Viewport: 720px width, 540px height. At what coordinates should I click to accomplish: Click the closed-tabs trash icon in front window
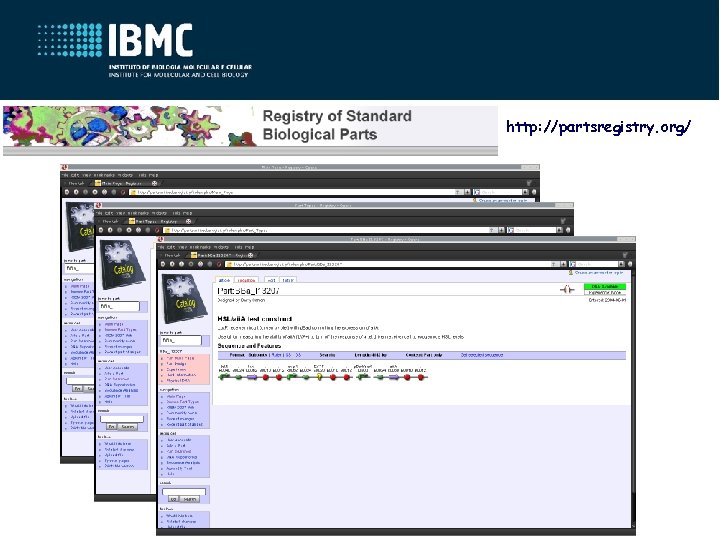click(624, 255)
